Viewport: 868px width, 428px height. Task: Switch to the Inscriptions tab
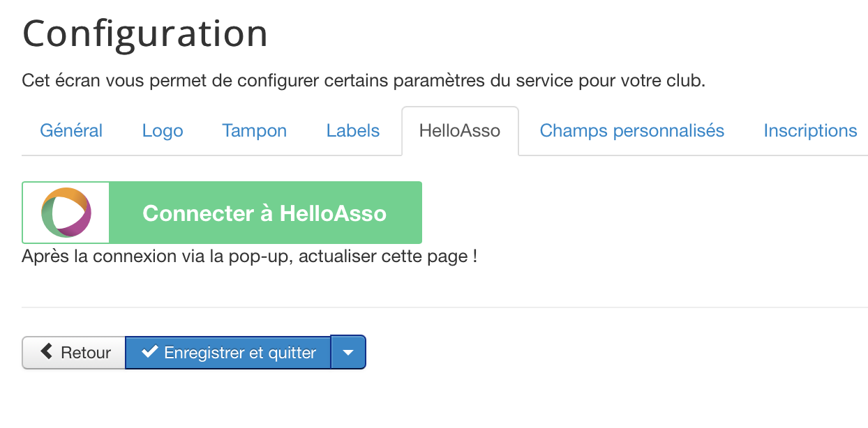tap(810, 131)
